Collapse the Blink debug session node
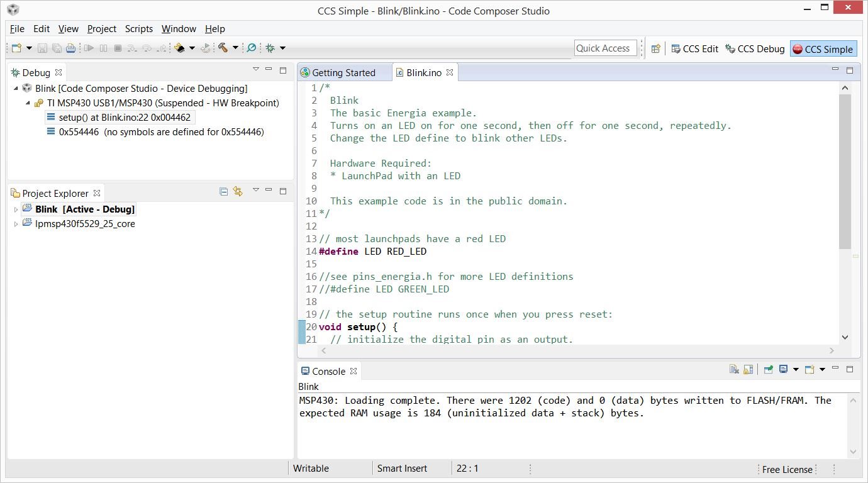Image resolution: width=868 pixels, height=483 pixels. [x=16, y=89]
